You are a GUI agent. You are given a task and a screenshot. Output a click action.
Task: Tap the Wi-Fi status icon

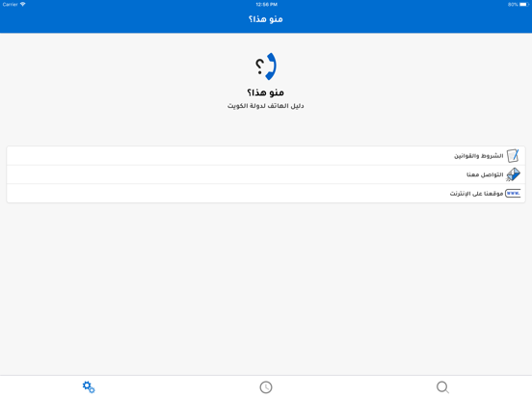pyautogui.click(x=23, y=5)
